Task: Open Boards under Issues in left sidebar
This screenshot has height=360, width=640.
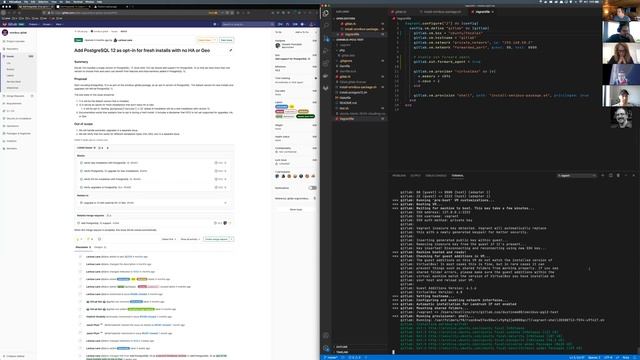Action: [10, 69]
